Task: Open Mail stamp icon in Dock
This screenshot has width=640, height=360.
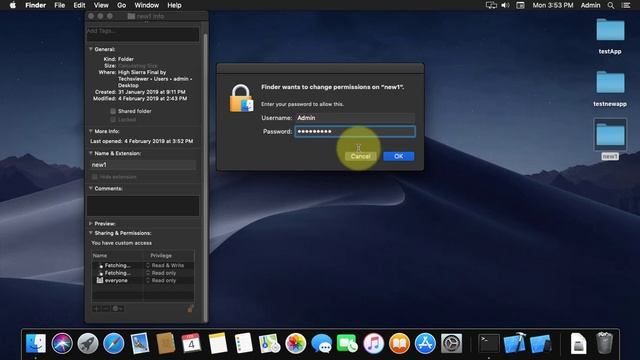Action: click(x=140, y=343)
